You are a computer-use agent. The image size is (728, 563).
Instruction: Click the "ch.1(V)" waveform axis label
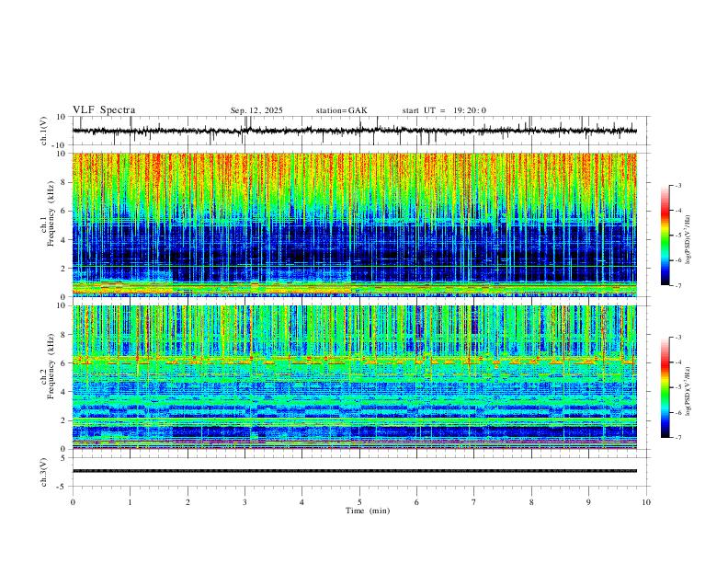(x=44, y=131)
